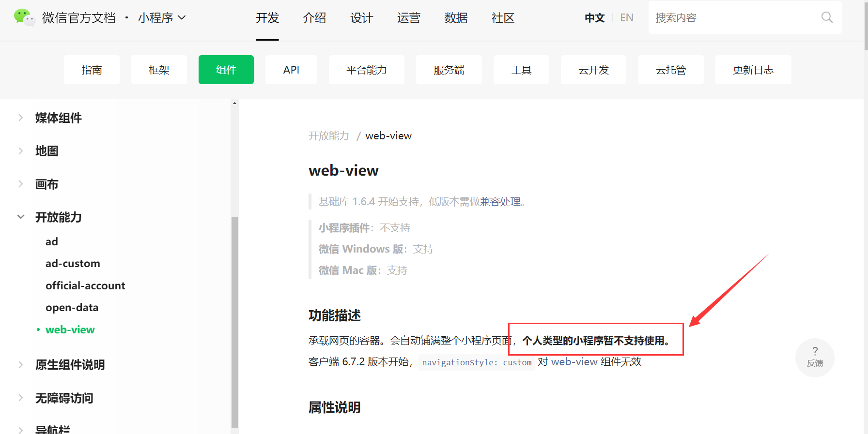The image size is (868, 434).
Task: Open the 小程序 dropdown
Action: click(162, 18)
